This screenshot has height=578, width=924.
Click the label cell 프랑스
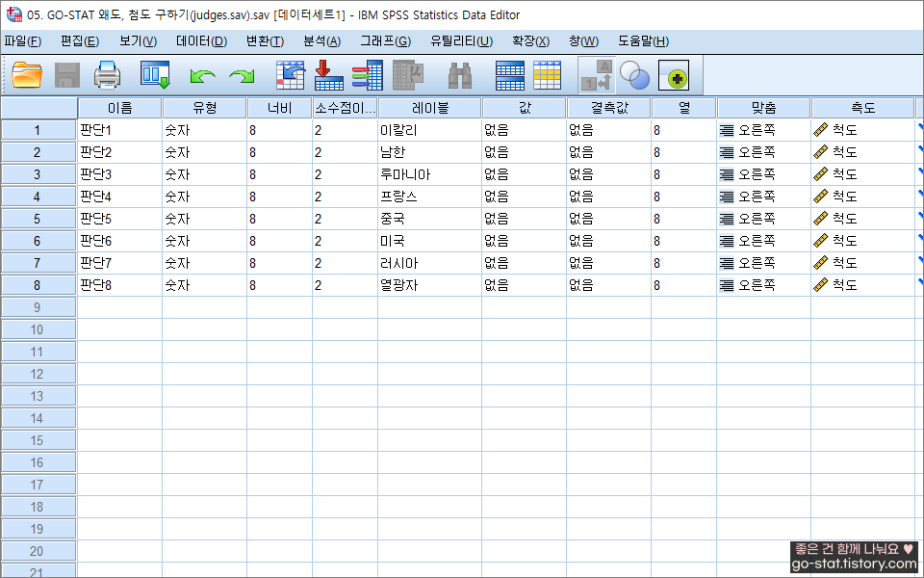click(x=430, y=197)
